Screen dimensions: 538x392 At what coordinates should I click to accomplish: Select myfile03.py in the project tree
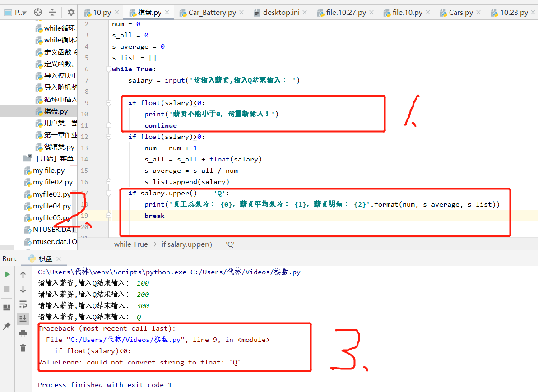pyautogui.click(x=47, y=194)
